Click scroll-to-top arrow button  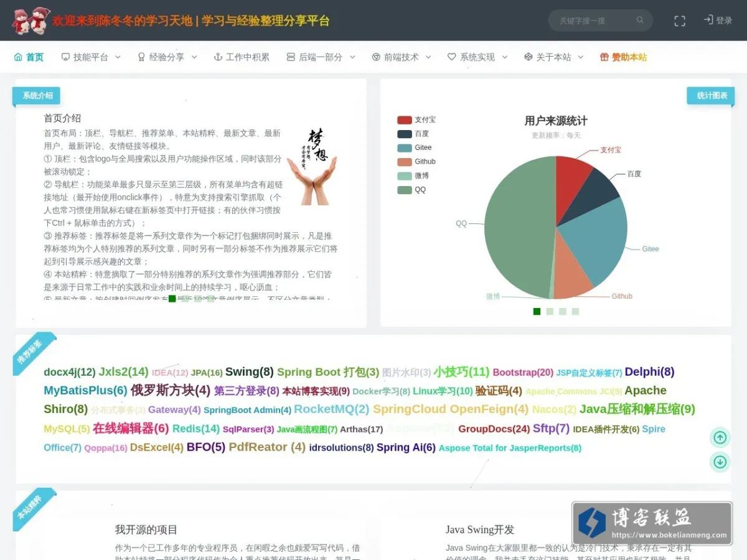click(x=720, y=437)
